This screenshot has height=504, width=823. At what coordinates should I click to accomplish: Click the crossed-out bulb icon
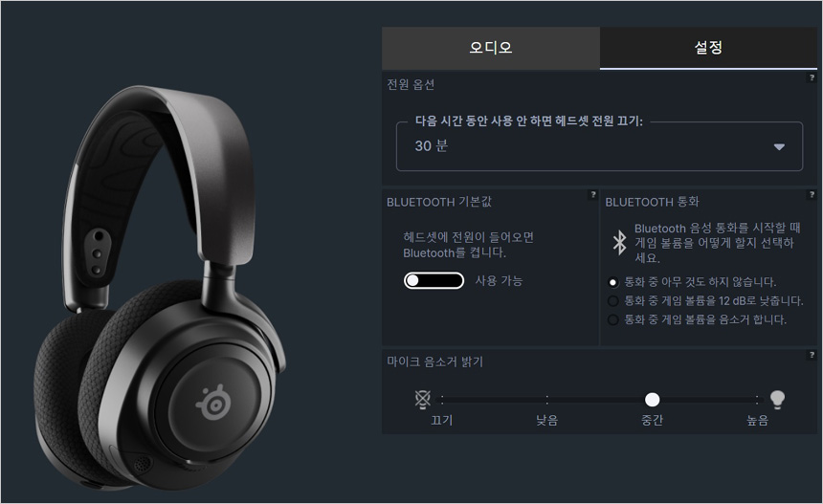click(x=423, y=399)
